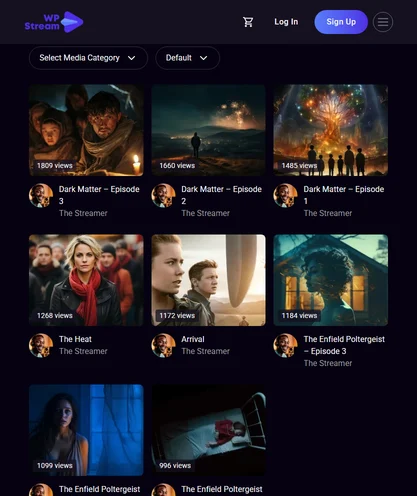This screenshot has height=496, width=417.
Task: Click avatar beside Dark Matter Episode 1
Action: 286,195
